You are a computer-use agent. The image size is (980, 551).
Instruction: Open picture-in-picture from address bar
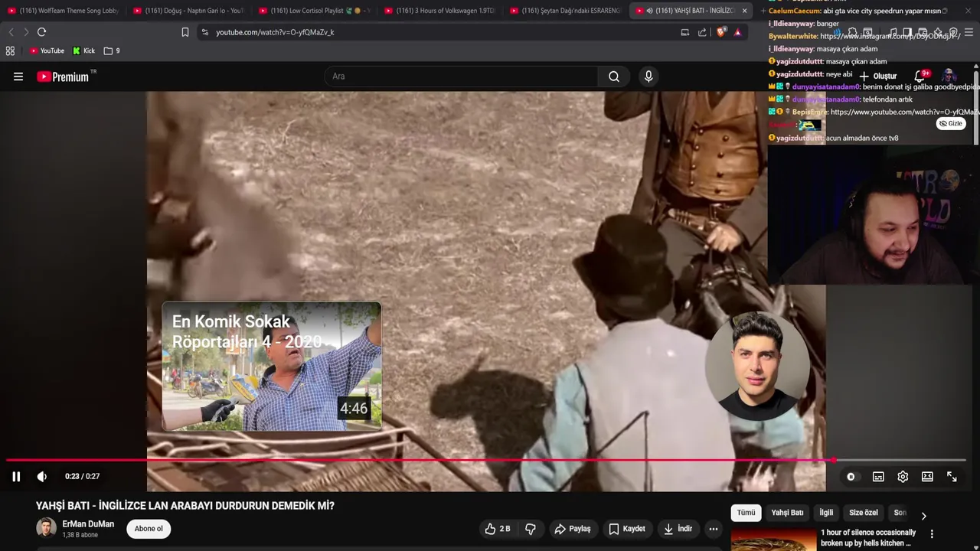pyautogui.click(x=685, y=32)
